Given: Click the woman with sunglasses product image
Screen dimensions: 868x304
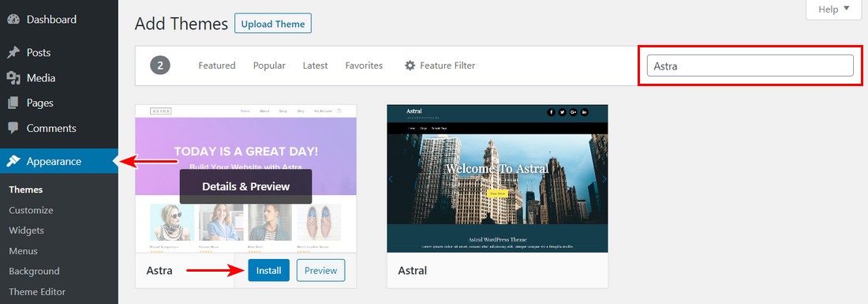Looking at the screenshot, I should 171,222.
